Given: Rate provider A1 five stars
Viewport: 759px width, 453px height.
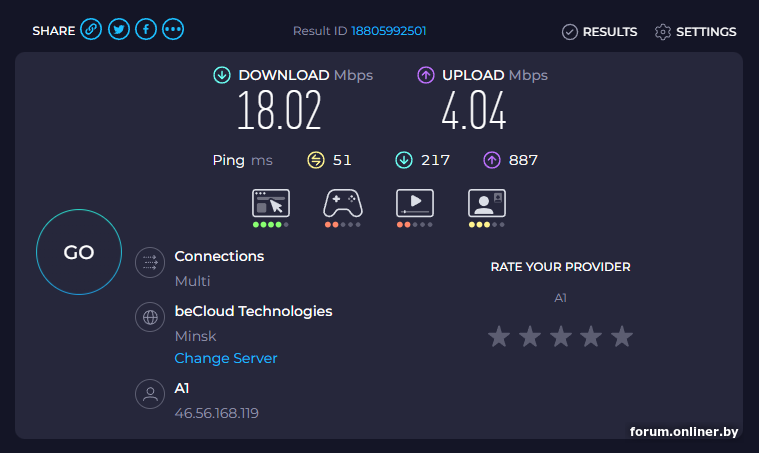Looking at the screenshot, I should coord(622,337).
